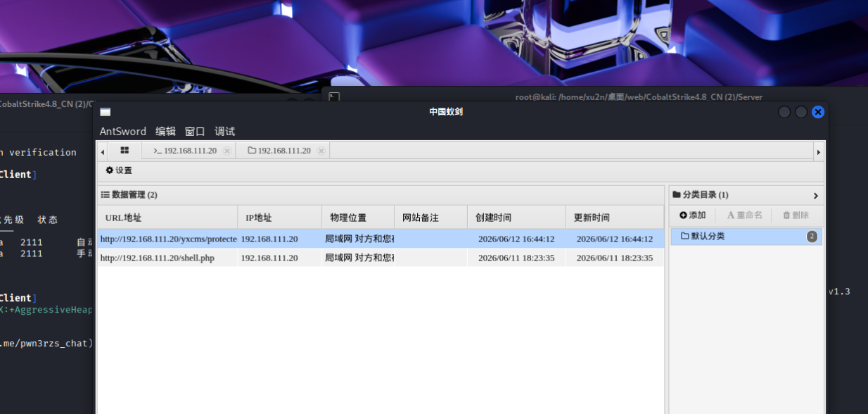Screen dimensions: 868x414
Task: Collapse the 分类目录 panel chevron
Action: [x=816, y=196]
